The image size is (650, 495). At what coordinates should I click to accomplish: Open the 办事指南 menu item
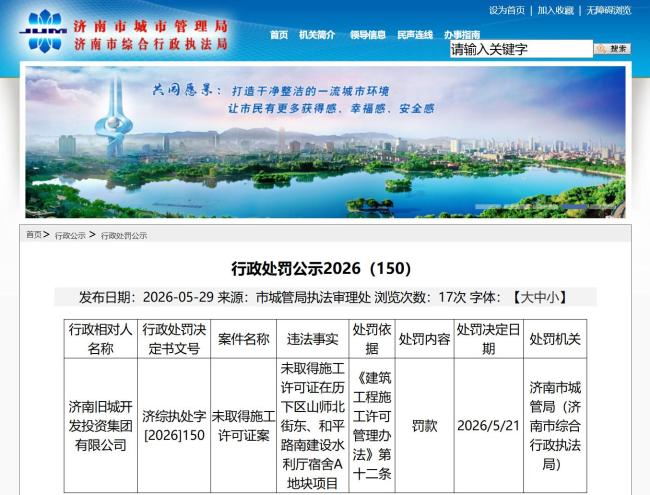[x=462, y=35]
